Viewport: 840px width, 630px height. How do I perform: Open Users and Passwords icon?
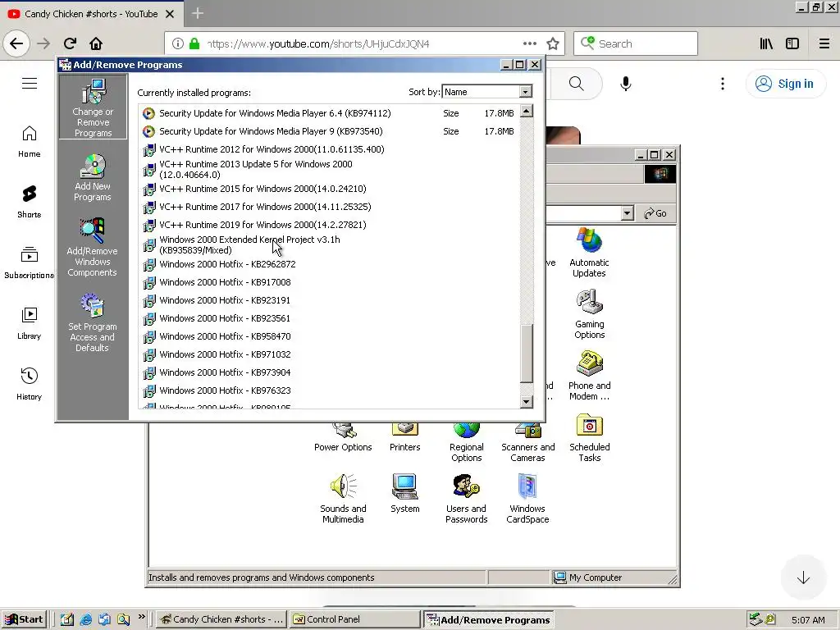467,498
